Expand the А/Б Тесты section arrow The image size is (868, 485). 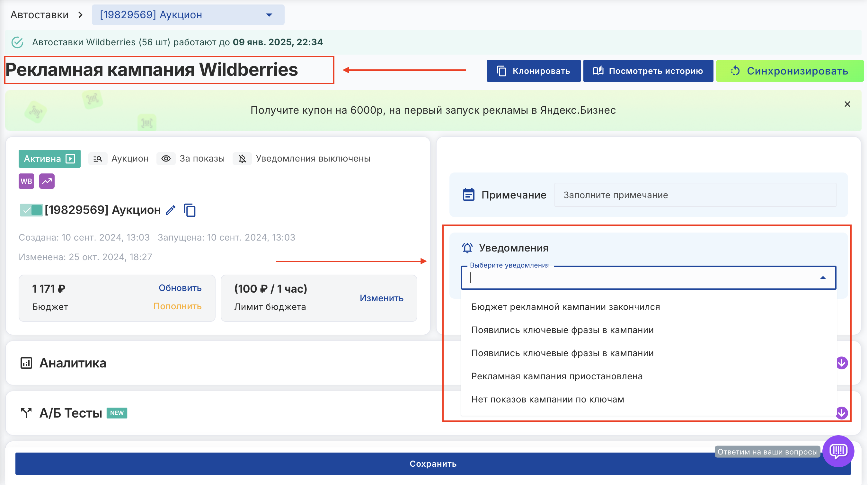[x=841, y=413]
